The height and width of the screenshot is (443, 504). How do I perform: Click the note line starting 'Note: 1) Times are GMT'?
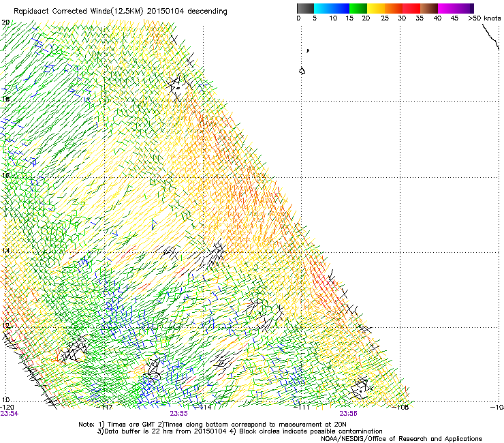[x=212, y=425]
